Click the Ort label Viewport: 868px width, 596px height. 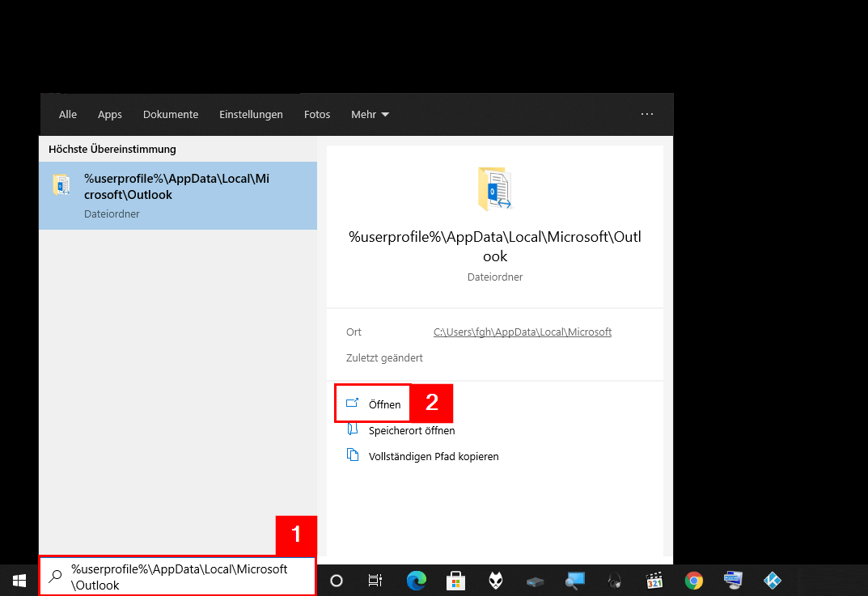[354, 332]
